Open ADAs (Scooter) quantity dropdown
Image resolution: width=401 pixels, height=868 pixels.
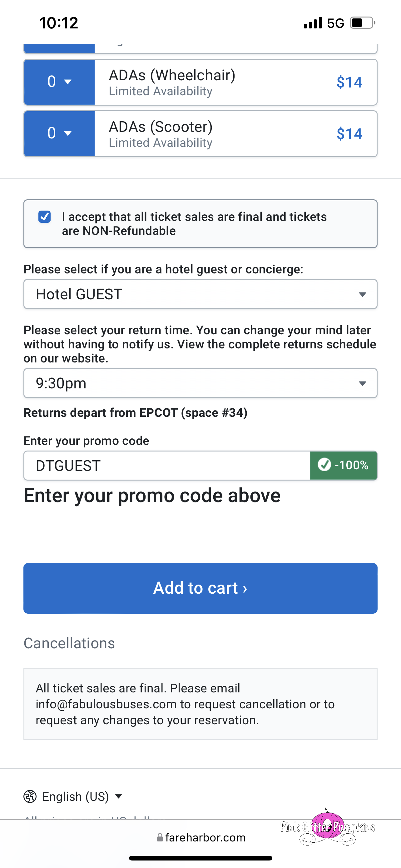59,133
